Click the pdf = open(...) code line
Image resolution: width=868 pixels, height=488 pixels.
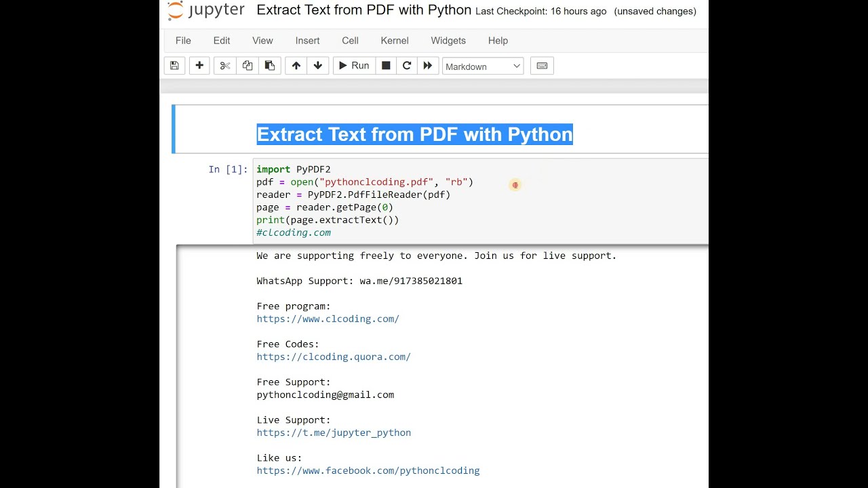tap(365, 182)
